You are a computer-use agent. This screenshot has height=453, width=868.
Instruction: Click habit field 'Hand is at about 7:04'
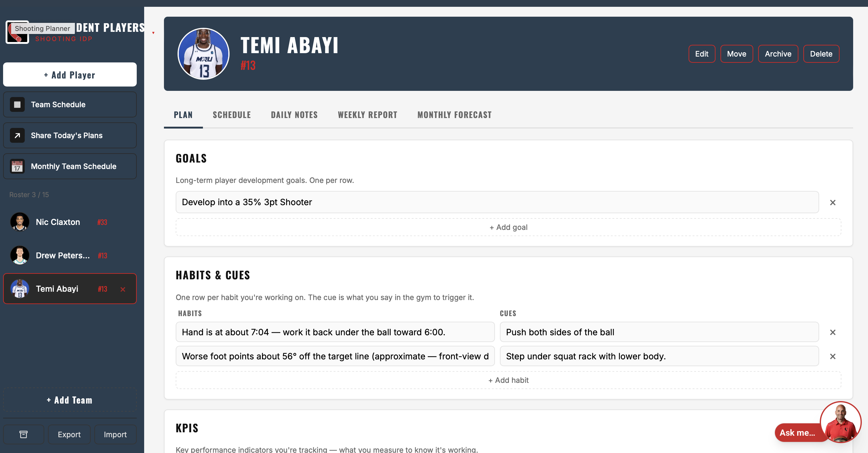point(335,332)
